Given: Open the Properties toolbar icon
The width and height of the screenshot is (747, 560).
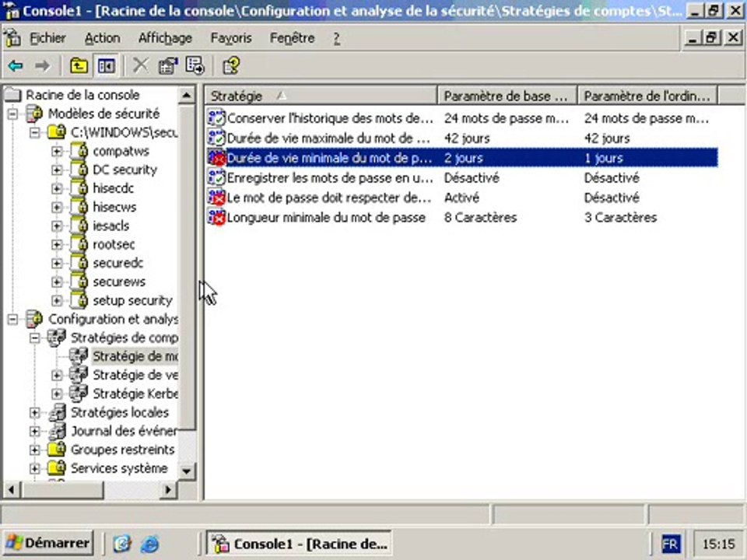Looking at the screenshot, I should click(168, 65).
